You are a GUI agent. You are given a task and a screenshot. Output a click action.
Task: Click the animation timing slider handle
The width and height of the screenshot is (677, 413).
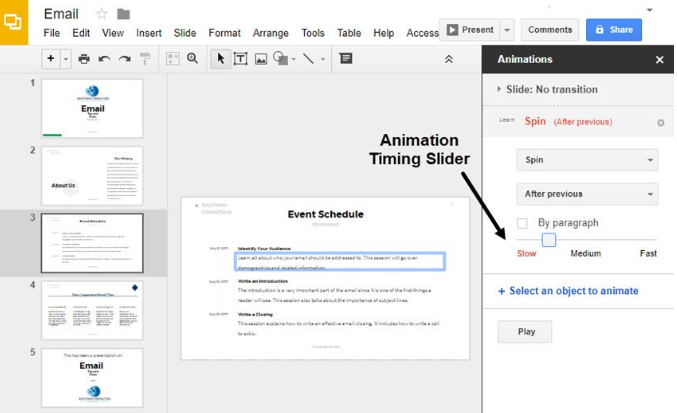(x=549, y=240)
